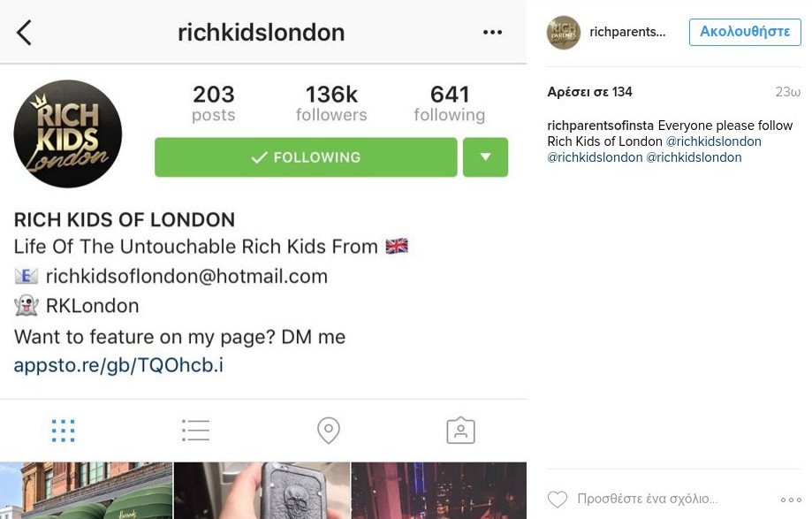Click the Ακολουθήστε follow button
Image resolution: width=812 pixels, height=519 pixels.
tap(745, 32)
